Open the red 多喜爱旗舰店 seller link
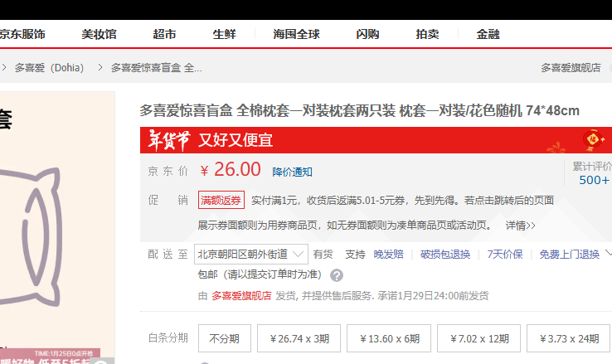Screen dimensions: 612x364 [241, 296]
